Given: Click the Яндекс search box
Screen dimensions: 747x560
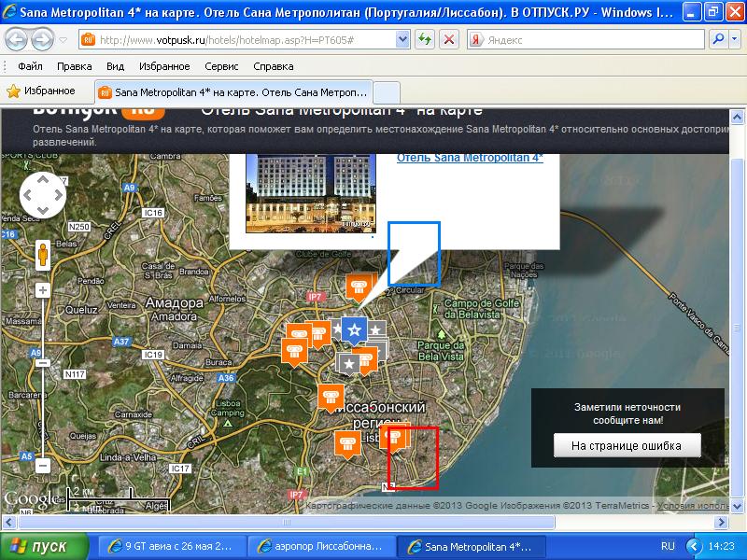Looking at the screenshot, I should (x=586, y=40).
